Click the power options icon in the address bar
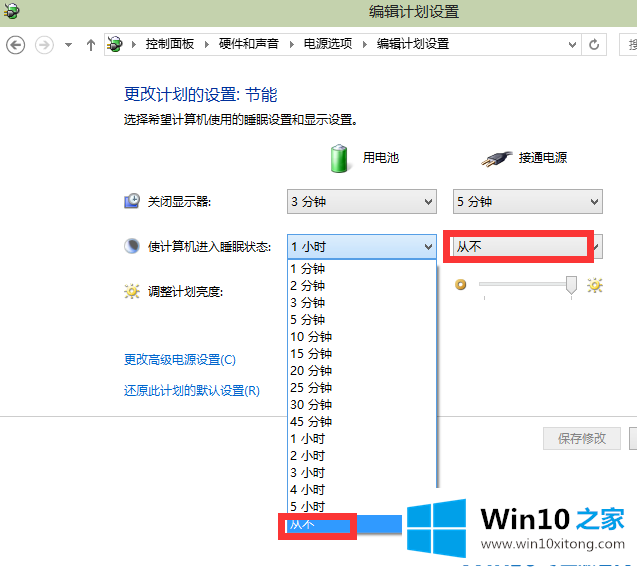Screen dimensions: 637x570 (x=115, y=44)
